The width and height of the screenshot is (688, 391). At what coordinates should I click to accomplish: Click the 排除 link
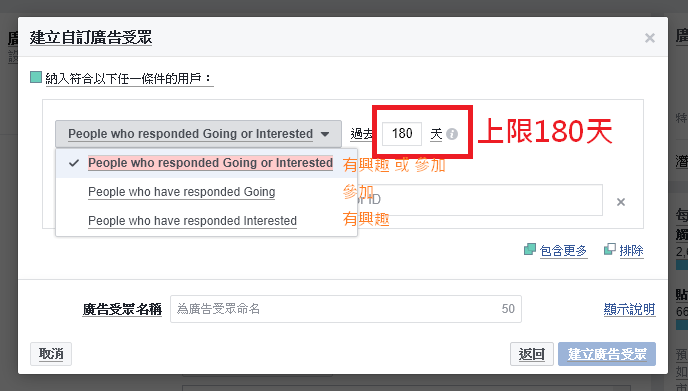pyautogui.click(x=631, y=251)
